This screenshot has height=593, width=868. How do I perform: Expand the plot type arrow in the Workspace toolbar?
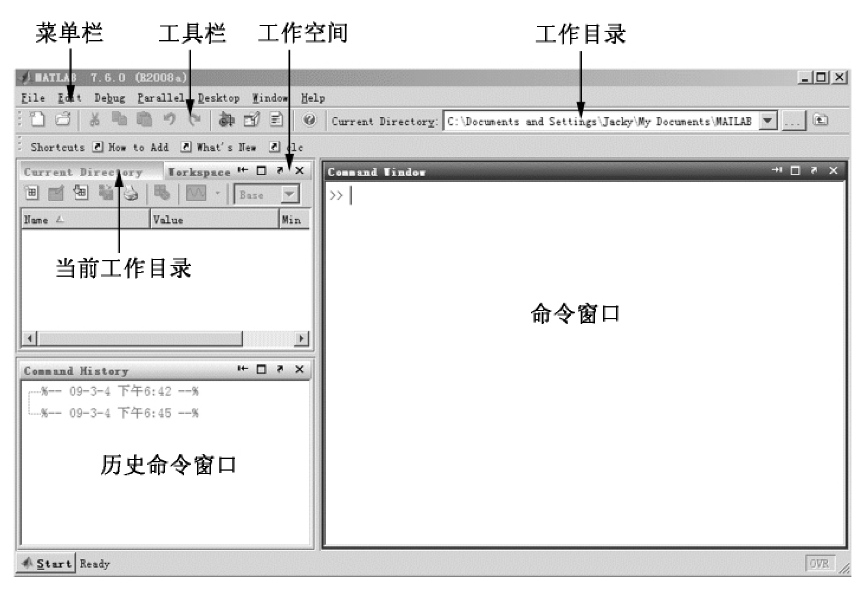(218, 193)
